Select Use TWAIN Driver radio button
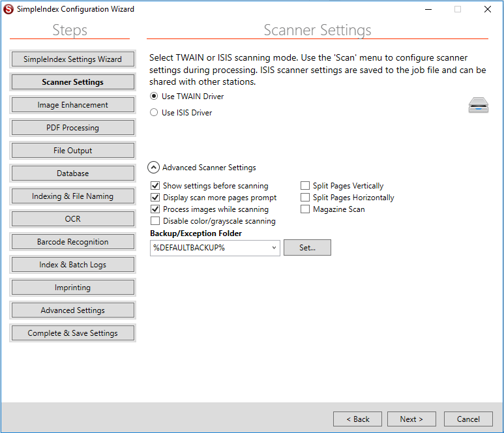Image resolution: width=504 pixels, height=433 pixels. (x=154, y=96)
